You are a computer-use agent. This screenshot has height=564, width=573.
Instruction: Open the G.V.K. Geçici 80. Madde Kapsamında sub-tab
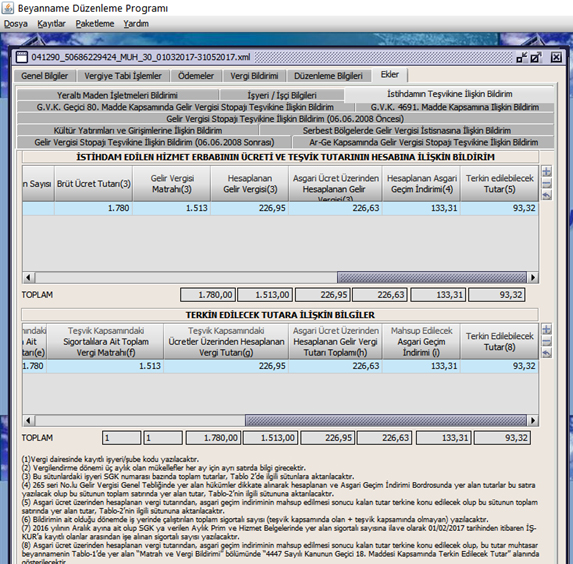[185, 107]
